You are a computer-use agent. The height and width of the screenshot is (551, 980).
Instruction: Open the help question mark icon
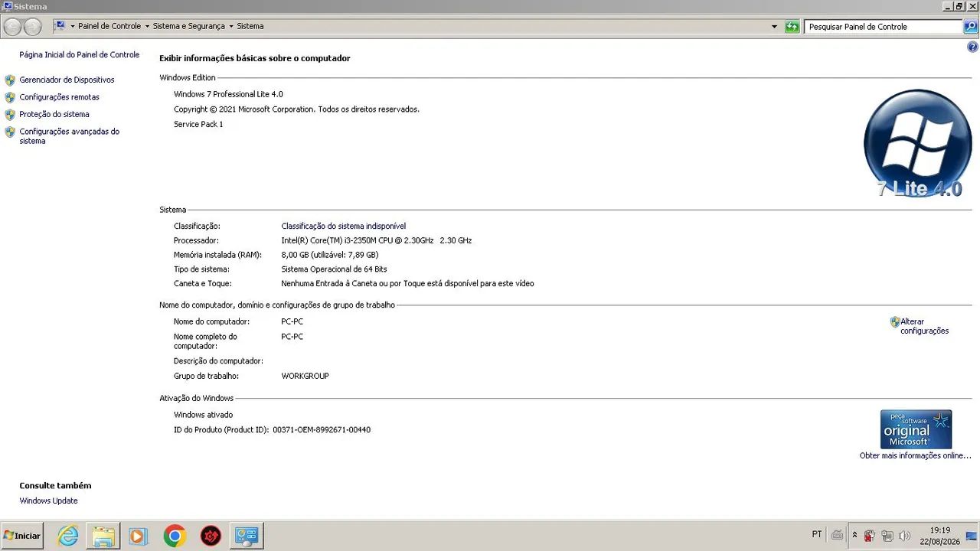972,47
